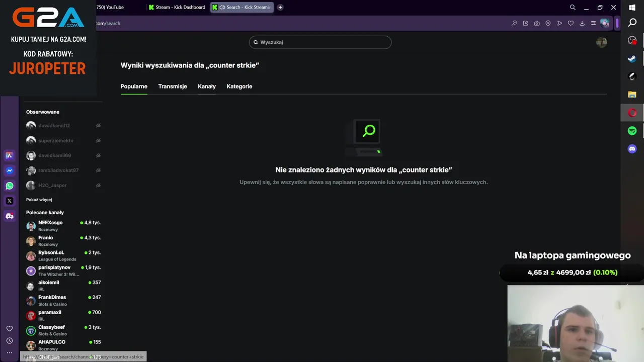Open sidebar three-dots more menu

9,352
